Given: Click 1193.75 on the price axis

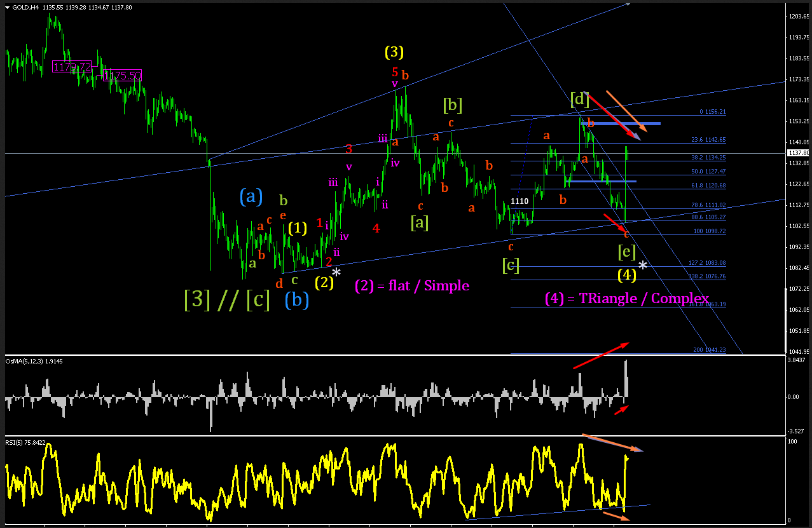Looking at the screenshot, I should coord(799,37).
